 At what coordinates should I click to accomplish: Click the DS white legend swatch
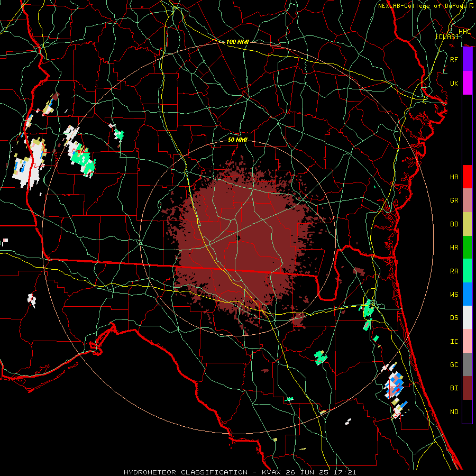tap(467, 317)
